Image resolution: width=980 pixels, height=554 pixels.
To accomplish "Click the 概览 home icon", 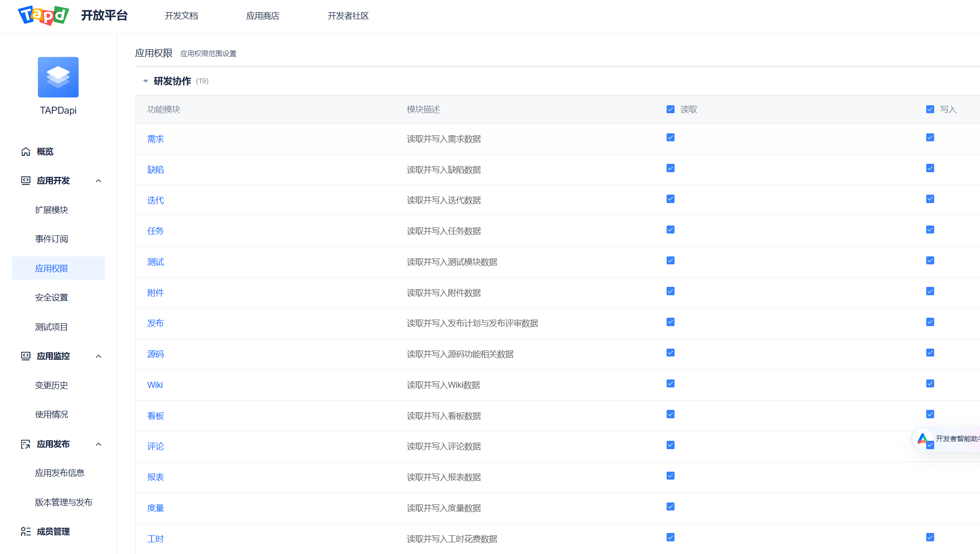I will coord(26,152).
